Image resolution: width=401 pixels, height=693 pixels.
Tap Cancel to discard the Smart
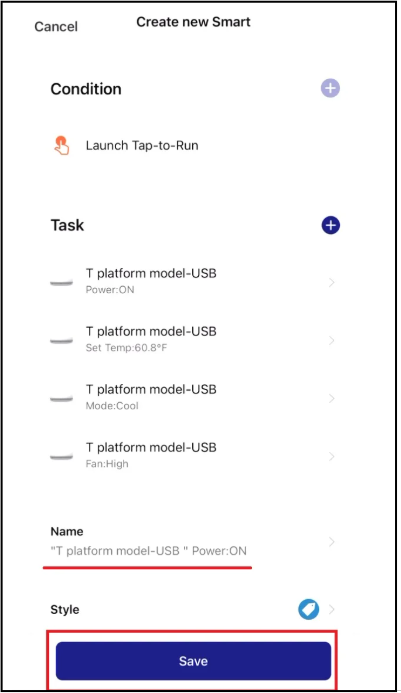coord(56,27)
